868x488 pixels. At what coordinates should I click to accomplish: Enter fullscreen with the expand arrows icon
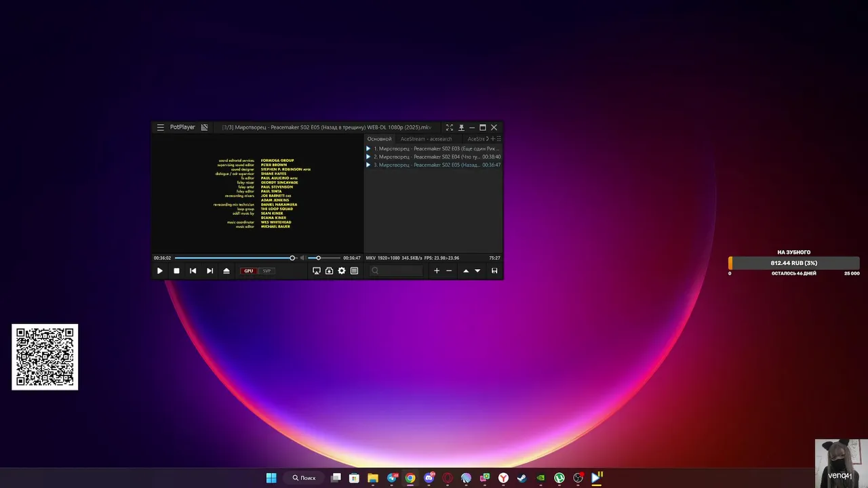tap(449, 127)
